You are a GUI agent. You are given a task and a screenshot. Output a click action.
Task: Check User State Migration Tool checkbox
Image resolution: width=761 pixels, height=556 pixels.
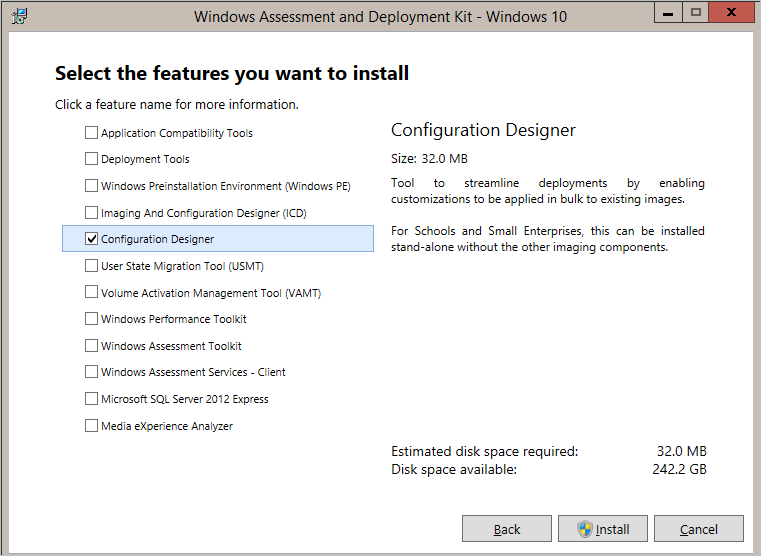91,265
